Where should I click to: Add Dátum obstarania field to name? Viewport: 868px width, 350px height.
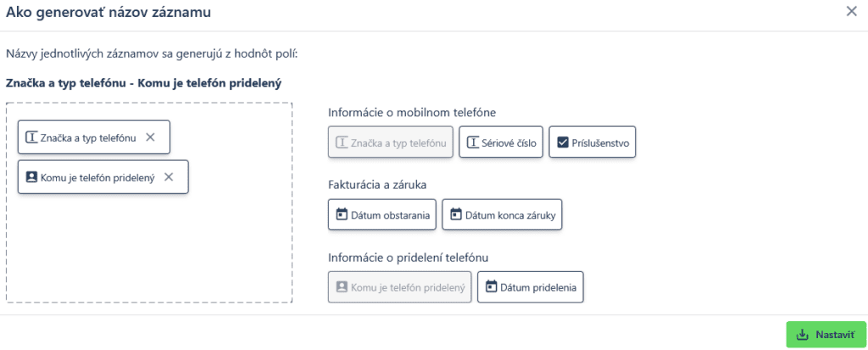pos(382,214)
